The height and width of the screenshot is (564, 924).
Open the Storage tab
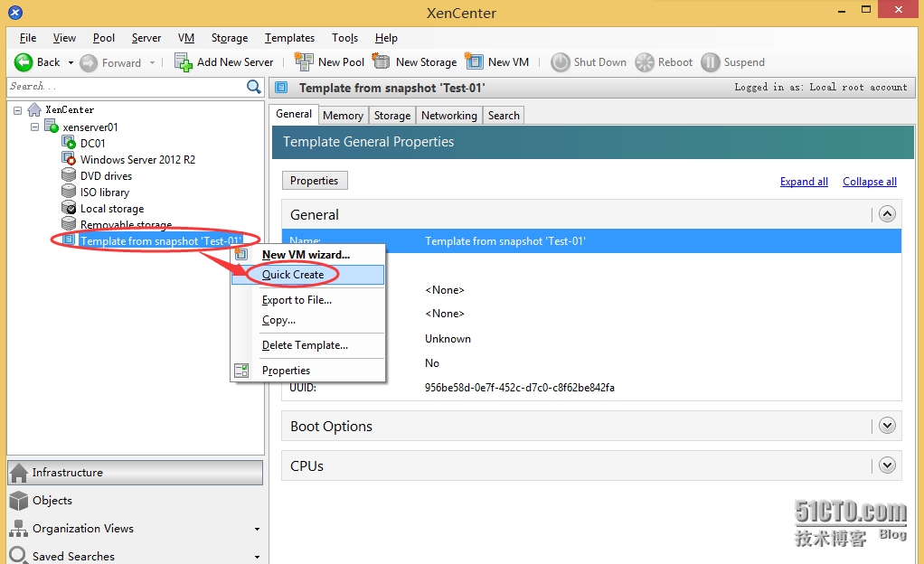[x=391, y=116]
